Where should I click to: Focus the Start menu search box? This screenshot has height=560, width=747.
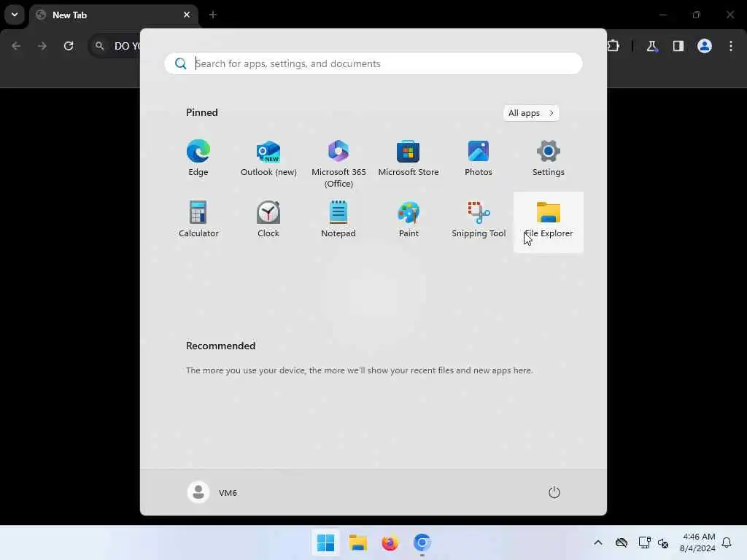(x=373, y=63)
